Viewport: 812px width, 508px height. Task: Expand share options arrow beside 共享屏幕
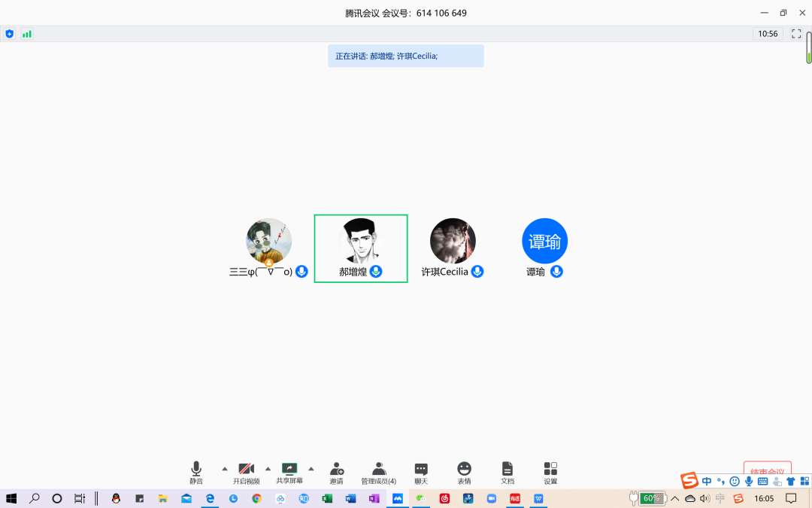point(311,468)
